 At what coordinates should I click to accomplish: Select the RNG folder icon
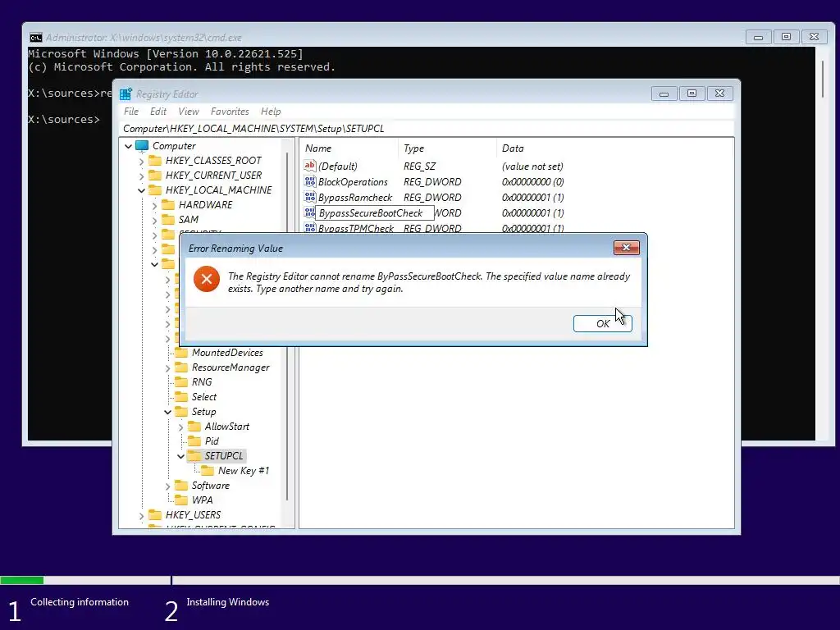181,382
